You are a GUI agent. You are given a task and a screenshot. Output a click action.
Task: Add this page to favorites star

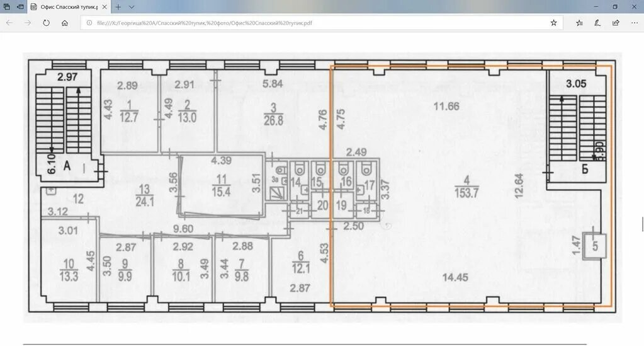coord(553,23)
